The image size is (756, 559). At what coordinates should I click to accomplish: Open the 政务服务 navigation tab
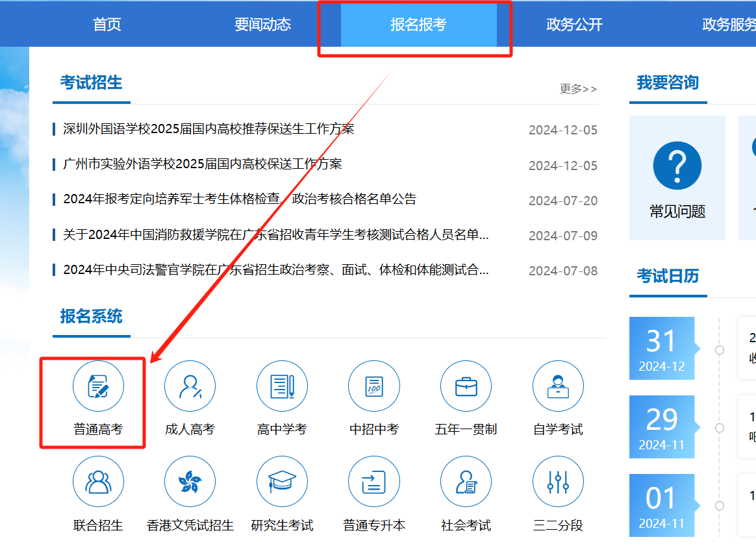click(x=729, y=24)
